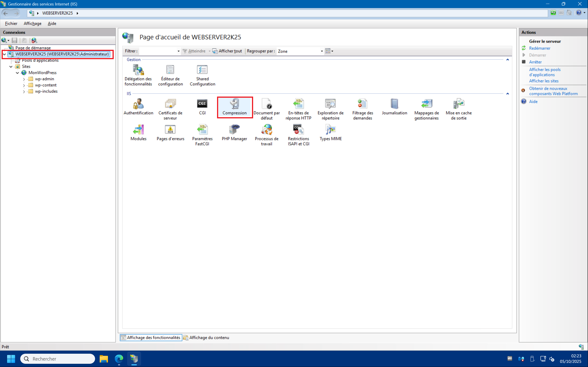
Task: Open the Types MIME feature
Action: coord(331,132)
